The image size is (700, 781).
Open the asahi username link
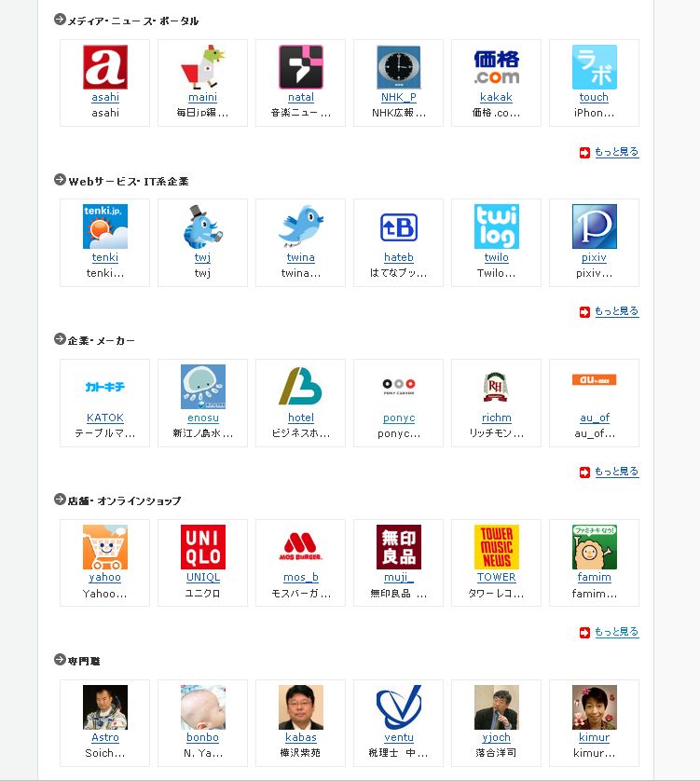105,97
